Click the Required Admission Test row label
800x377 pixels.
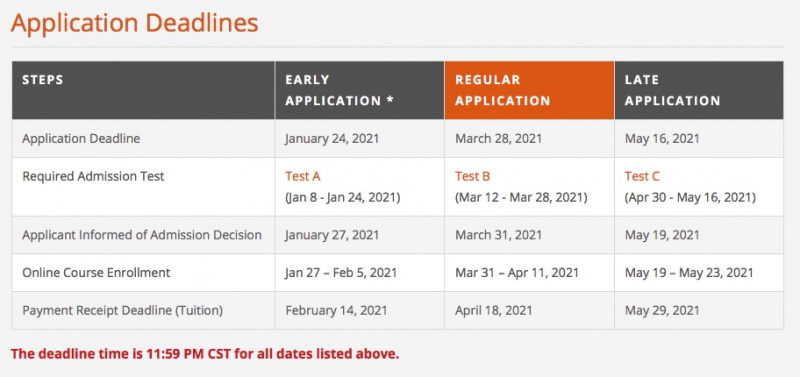pyautogui.click(x=93, y=177)
